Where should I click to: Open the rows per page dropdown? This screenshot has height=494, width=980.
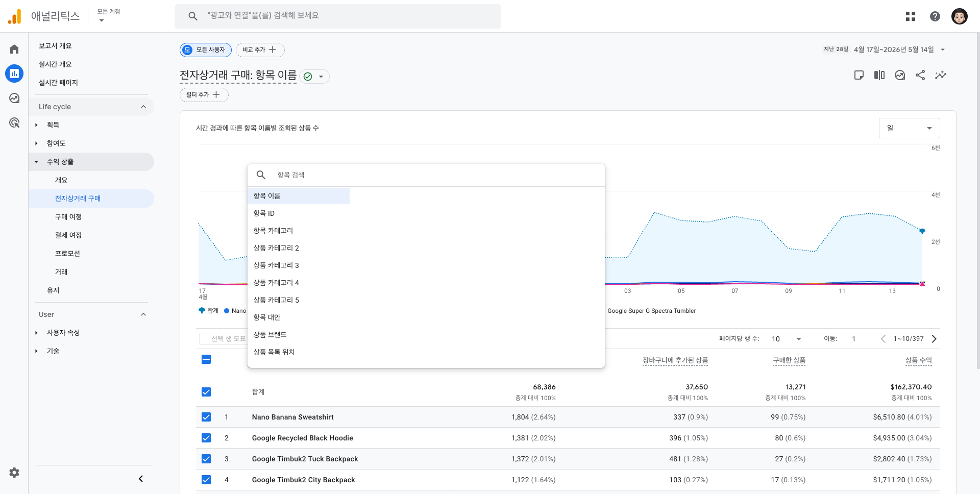coord(786,339)
